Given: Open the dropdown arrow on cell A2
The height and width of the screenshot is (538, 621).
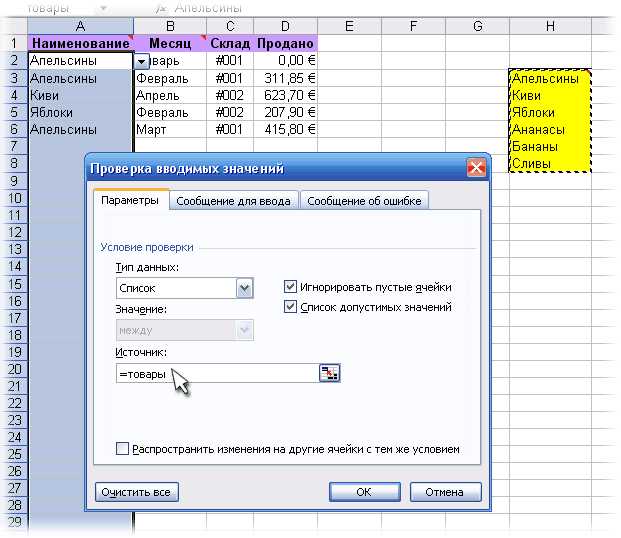Looking at the screenshot, I should pos(141,61).
